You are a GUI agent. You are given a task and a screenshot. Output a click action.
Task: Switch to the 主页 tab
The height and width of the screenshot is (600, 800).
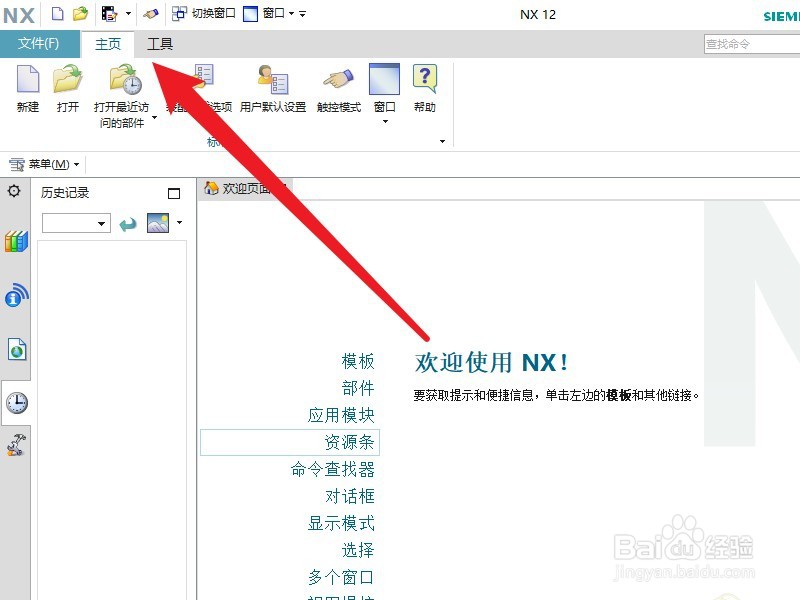coord(108,44)
